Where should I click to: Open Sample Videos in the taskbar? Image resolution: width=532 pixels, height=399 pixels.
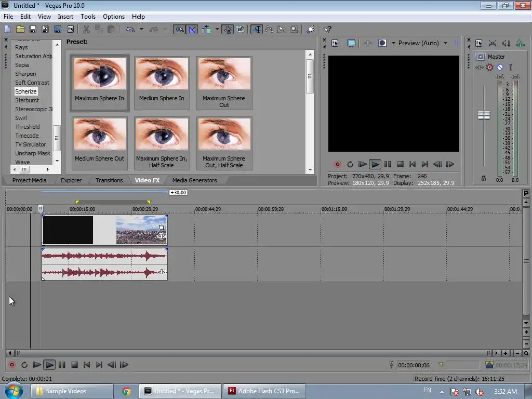[x=72, y=391]
